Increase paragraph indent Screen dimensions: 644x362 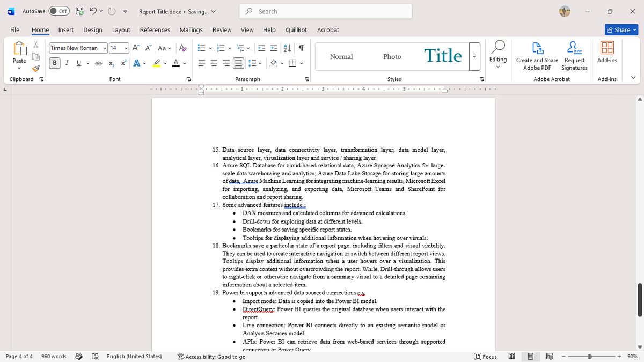click(273, 48)
